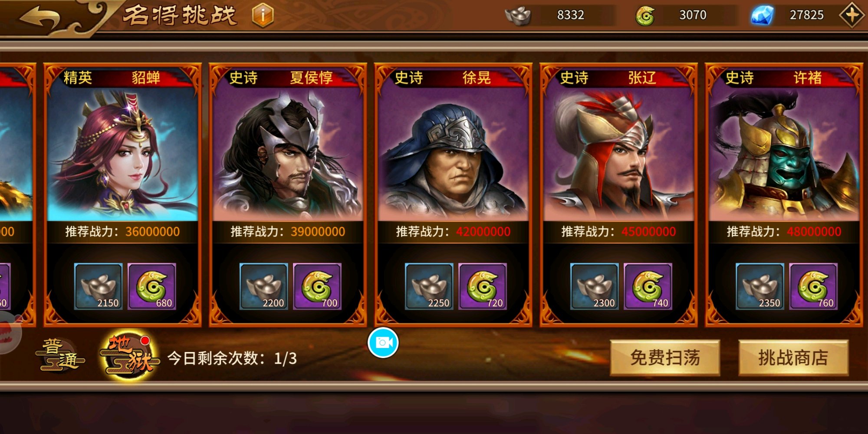Viewport: 868px width, 434px height.
Task: Tap the blue screen recorder icon
Action: tap(383, 343)
